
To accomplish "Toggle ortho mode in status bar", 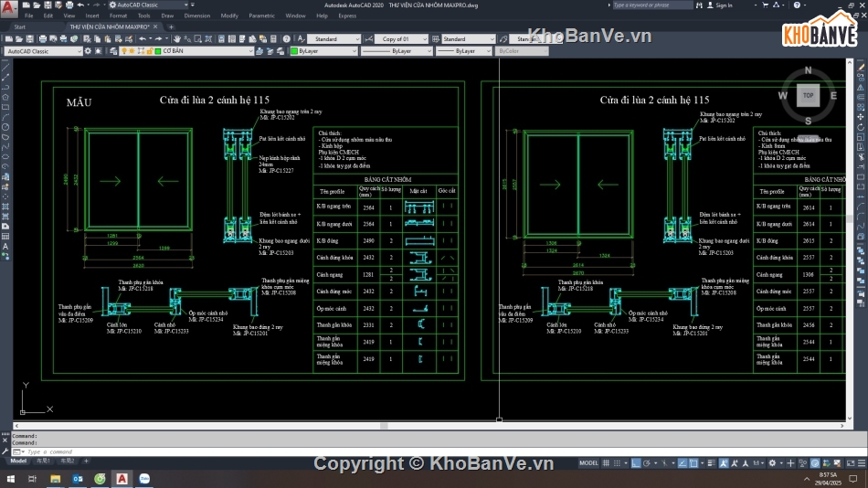I will (636, 463).
